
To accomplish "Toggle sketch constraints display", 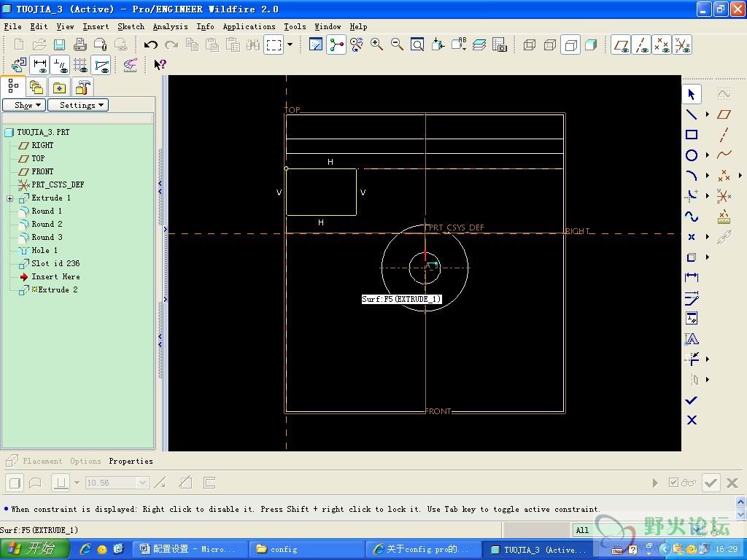I will tap(60, 64).
